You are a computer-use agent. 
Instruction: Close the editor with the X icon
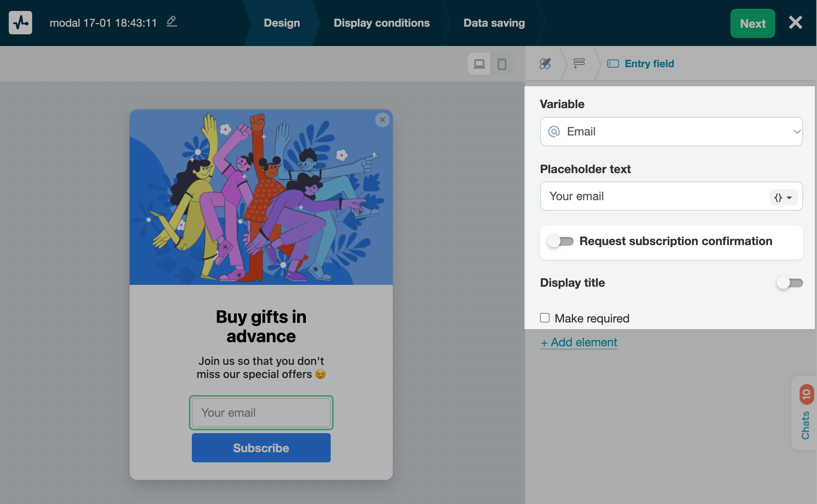(795, 23)
